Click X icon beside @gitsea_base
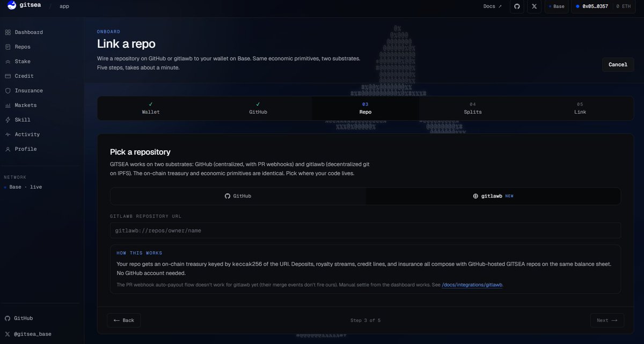644x344 pixels. [8, 334]
